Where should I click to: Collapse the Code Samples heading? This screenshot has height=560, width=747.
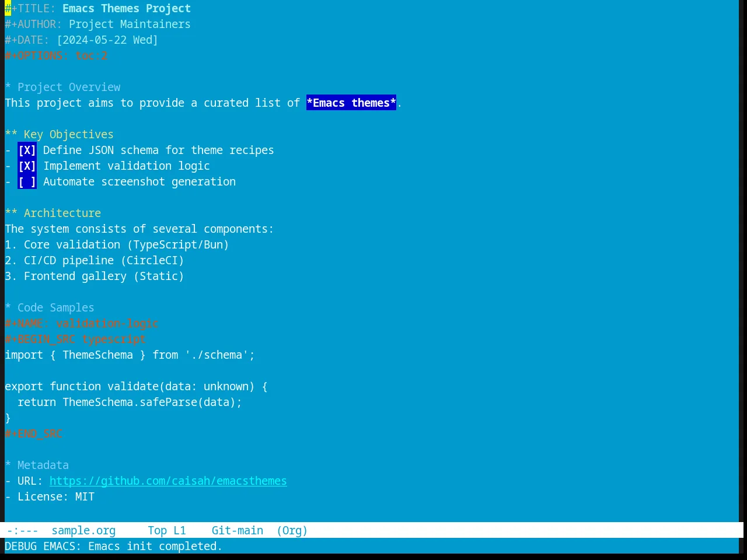(x=50, y=308)
